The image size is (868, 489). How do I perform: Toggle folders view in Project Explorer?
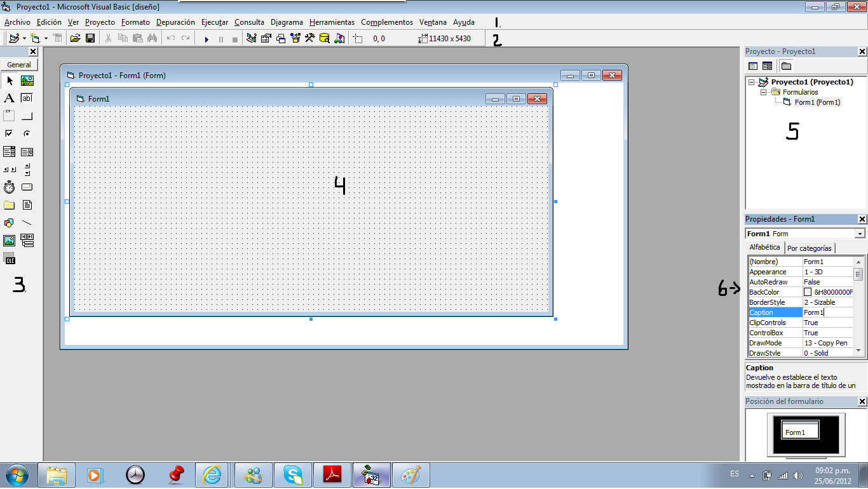click(x=785, y=65)
